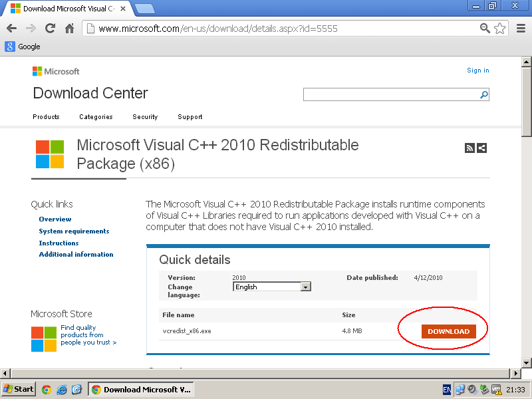
Task: Click the page icon beside the URL
Action: coord(90,29)
